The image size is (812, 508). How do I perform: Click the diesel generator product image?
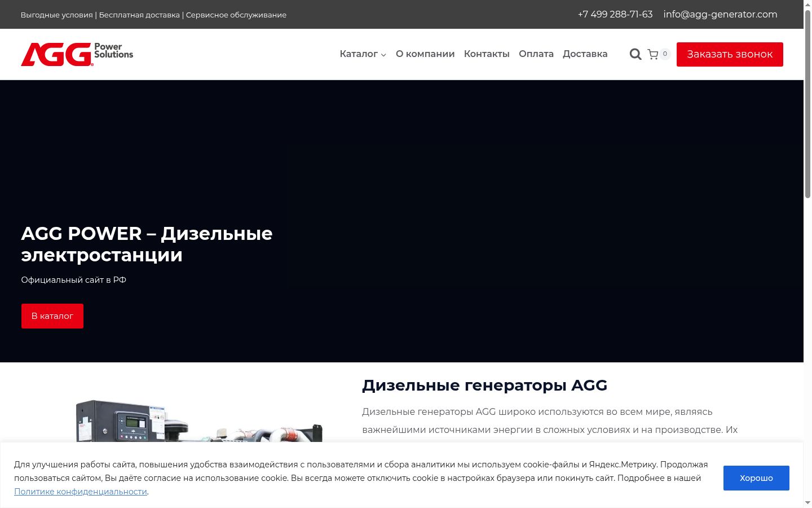click(x=199, y=421)
